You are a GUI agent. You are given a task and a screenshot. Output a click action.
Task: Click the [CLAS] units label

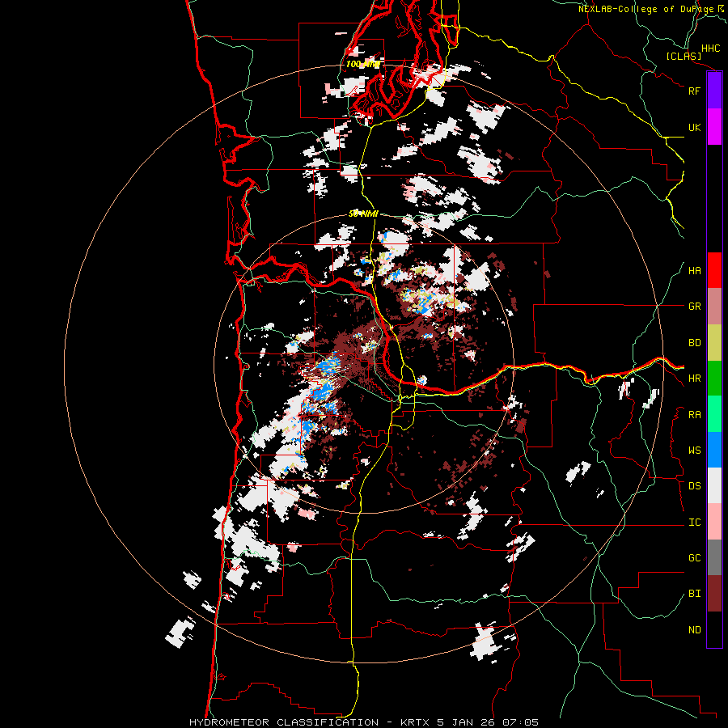[x=684, y=57]
